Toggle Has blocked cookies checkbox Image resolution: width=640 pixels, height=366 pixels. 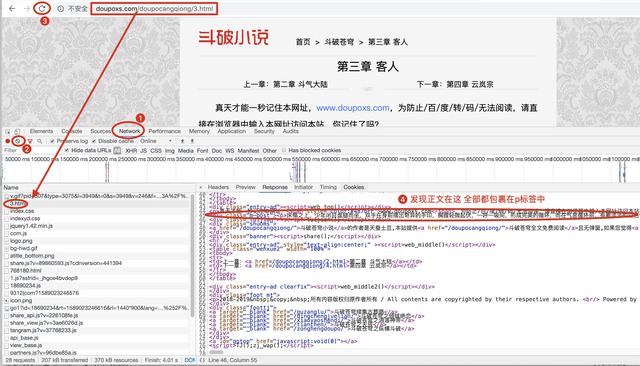(x=284, y=151)
